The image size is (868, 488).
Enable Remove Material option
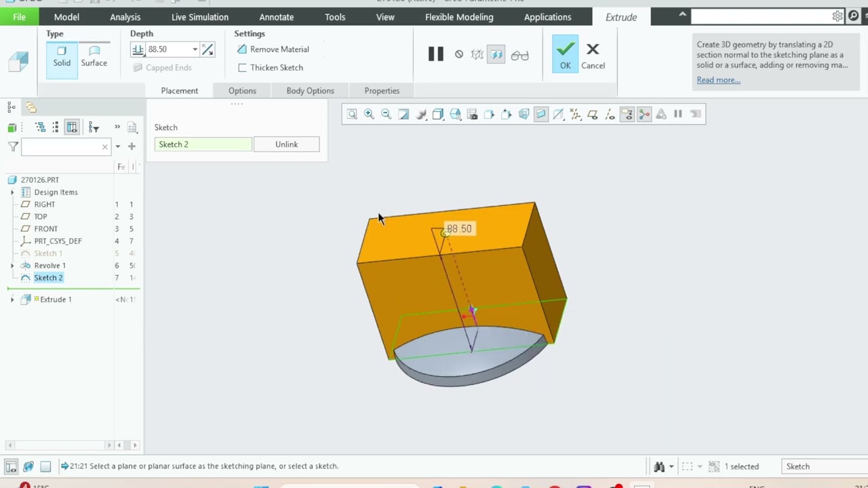click(x=273, y=49)
